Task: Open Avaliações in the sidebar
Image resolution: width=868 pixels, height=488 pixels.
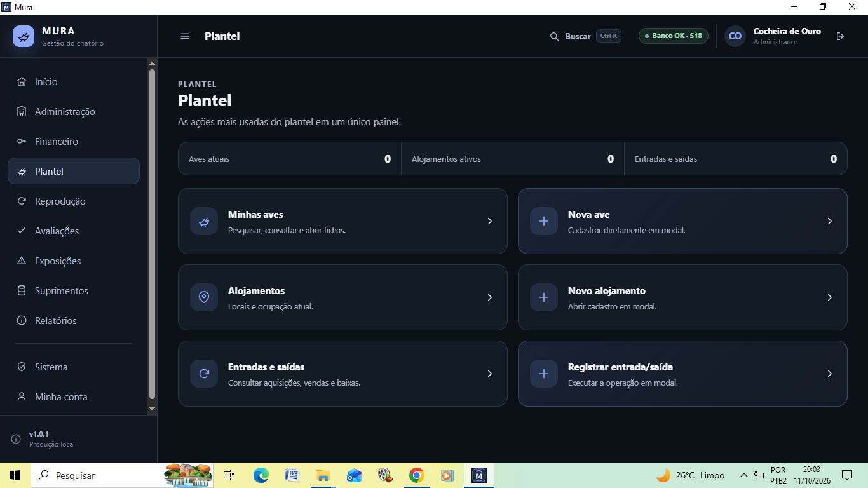Action: pyautogui.click(x=74, y=231)
